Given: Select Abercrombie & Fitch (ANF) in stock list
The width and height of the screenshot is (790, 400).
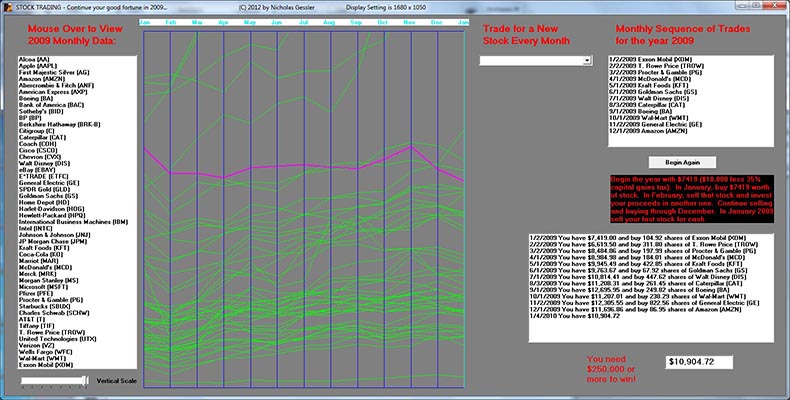Looking at the screenshot, I should [56, 86].
